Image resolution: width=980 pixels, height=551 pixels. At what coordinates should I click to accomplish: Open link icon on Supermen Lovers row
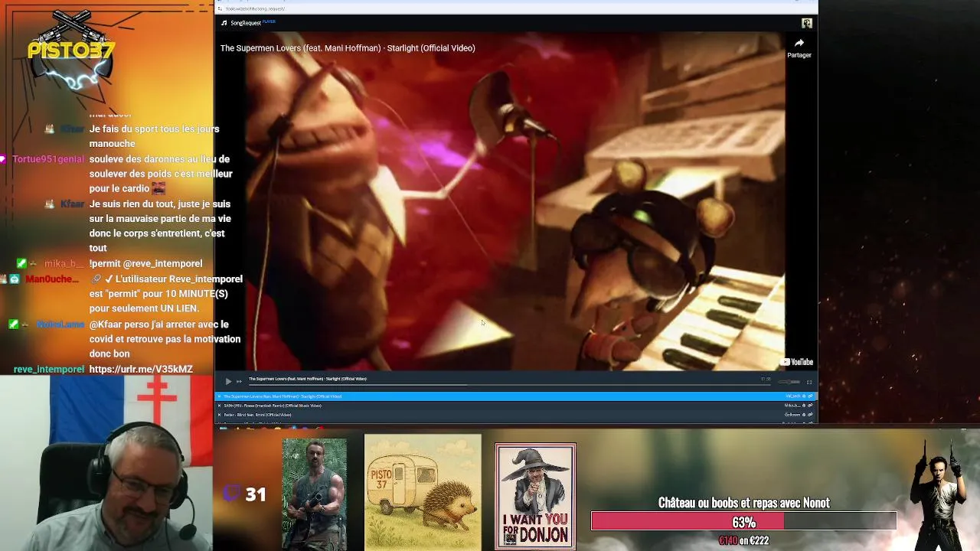coord(810,396)
